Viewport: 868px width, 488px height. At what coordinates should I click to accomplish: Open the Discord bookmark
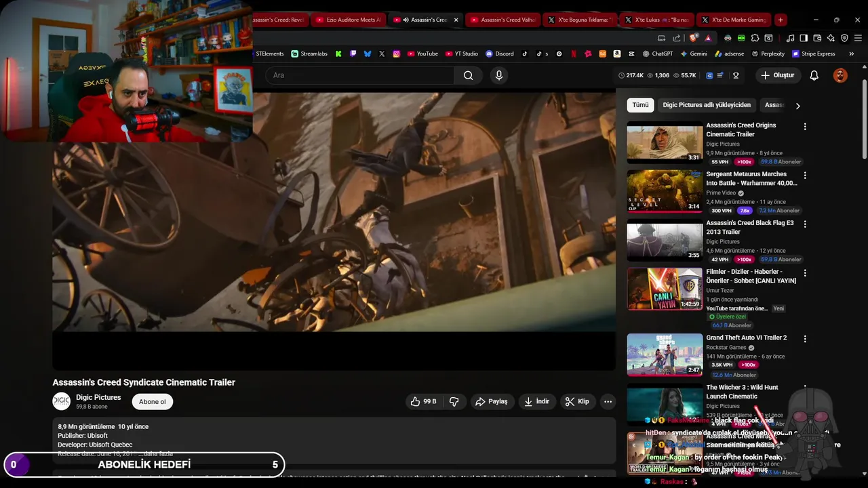500,54
